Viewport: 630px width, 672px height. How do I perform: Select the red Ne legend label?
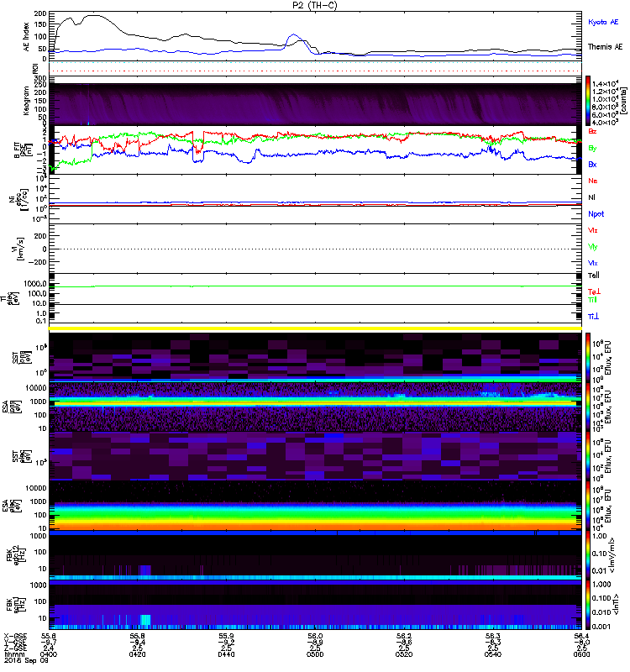[x=593, y=181]
